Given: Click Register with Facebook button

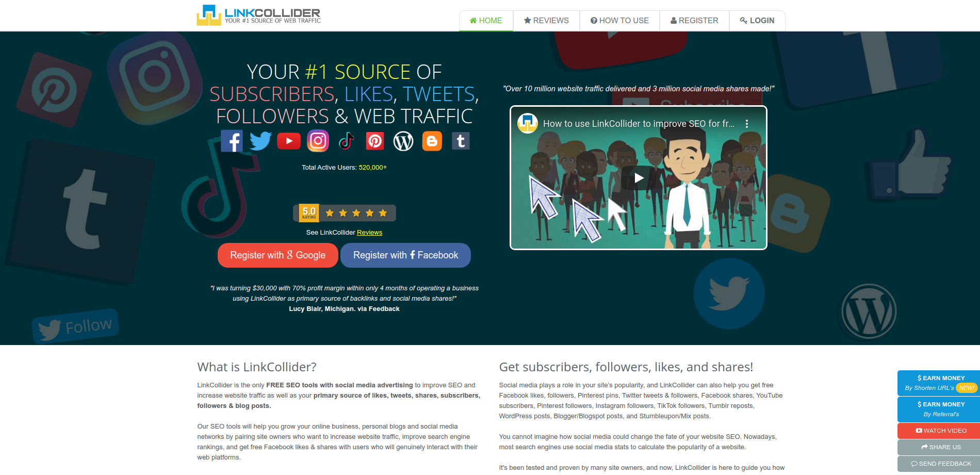Looking at the screenshot, I should coord(405,255).
